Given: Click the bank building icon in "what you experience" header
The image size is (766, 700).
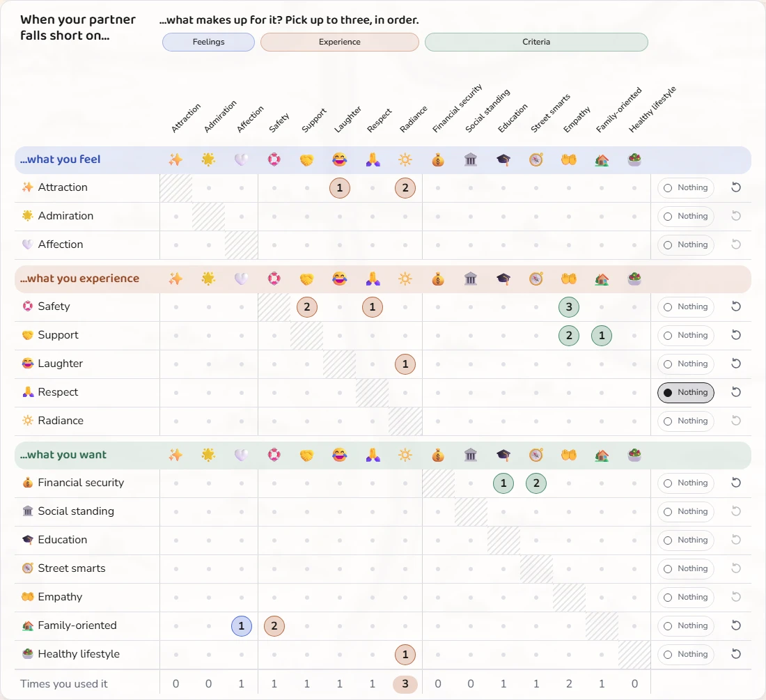Looking at the screenshot, I should point(471,279).
